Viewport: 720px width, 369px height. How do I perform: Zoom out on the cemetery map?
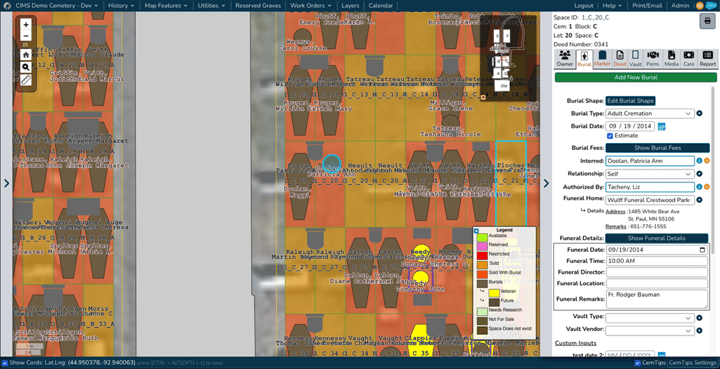(x=26, y=36)
